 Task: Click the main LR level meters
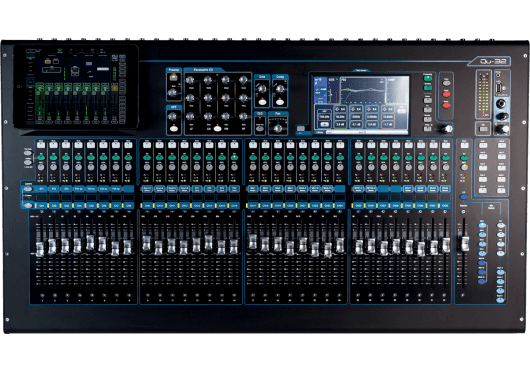pos(483,94)
